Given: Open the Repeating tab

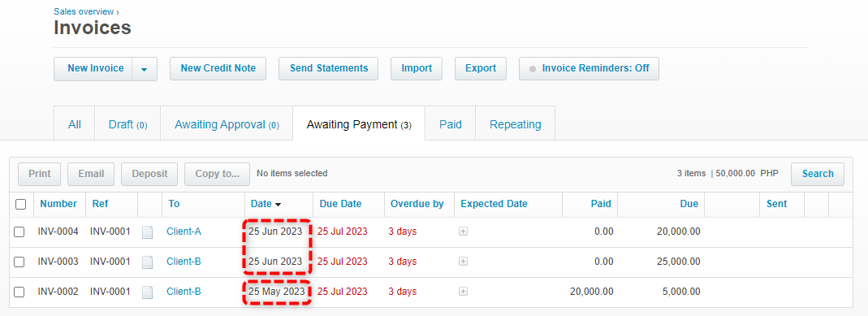Looking at the screenshot, I should coord(515,124).
